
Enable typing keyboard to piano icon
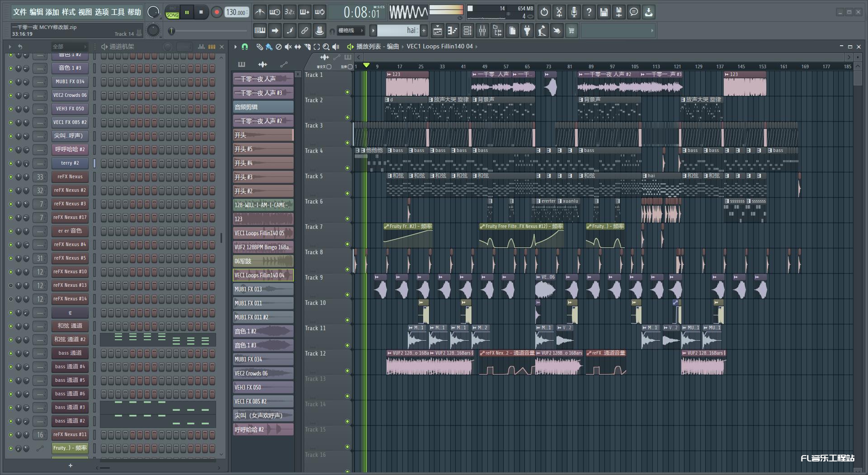260,31
